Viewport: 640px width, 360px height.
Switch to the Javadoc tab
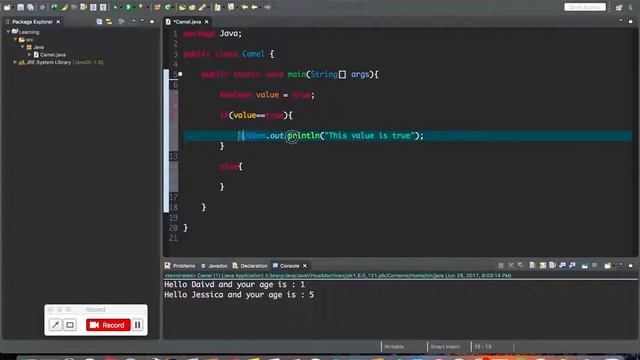[x=218, y=266]
